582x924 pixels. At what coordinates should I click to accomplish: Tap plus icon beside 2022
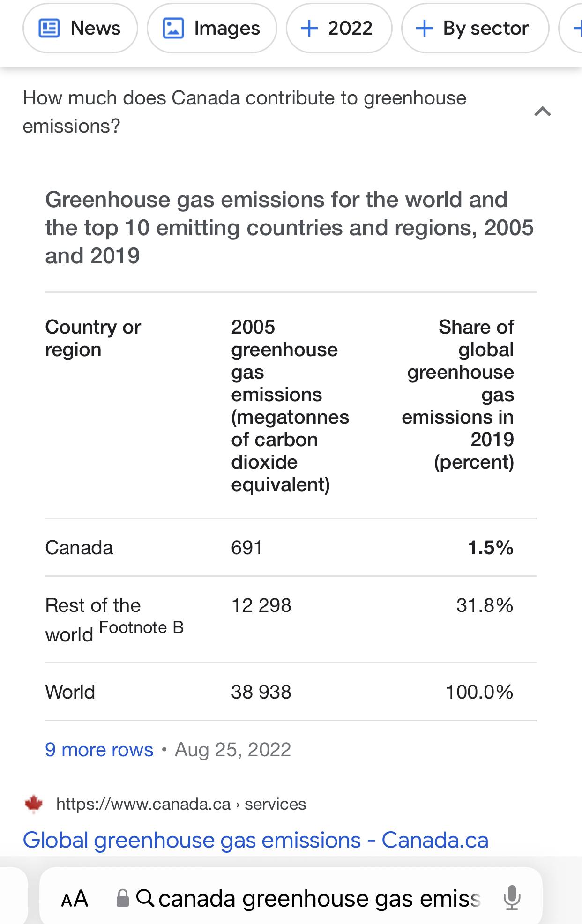309,29
